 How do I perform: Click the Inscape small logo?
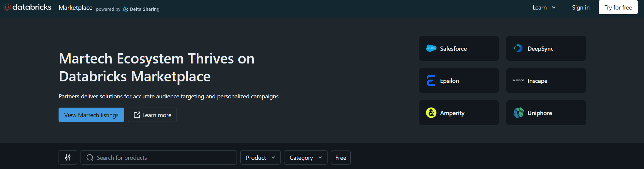pos(518,80)
